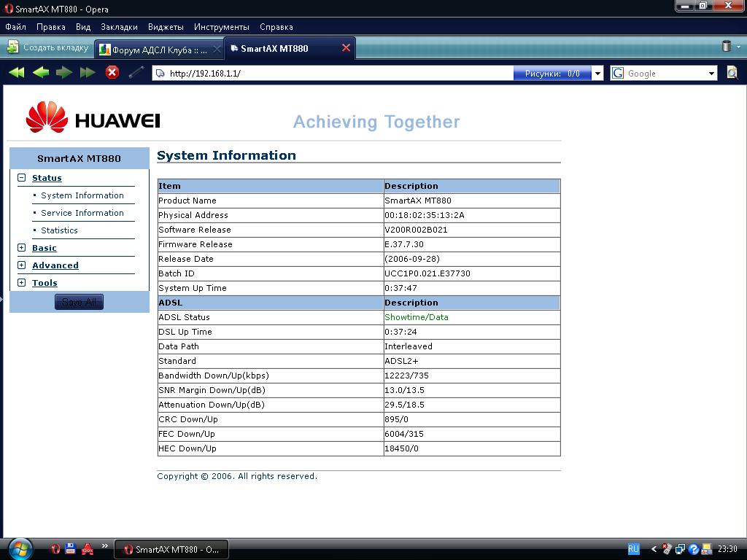Click the page security icon in address bar
The height and width of the screenshot is (560, 747).
[x=160, y=74]
